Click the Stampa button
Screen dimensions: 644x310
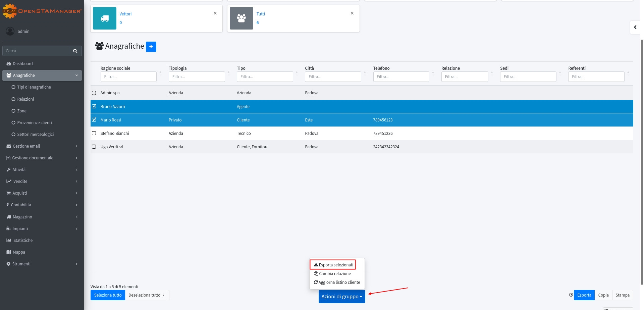click(x=622, y=295)
